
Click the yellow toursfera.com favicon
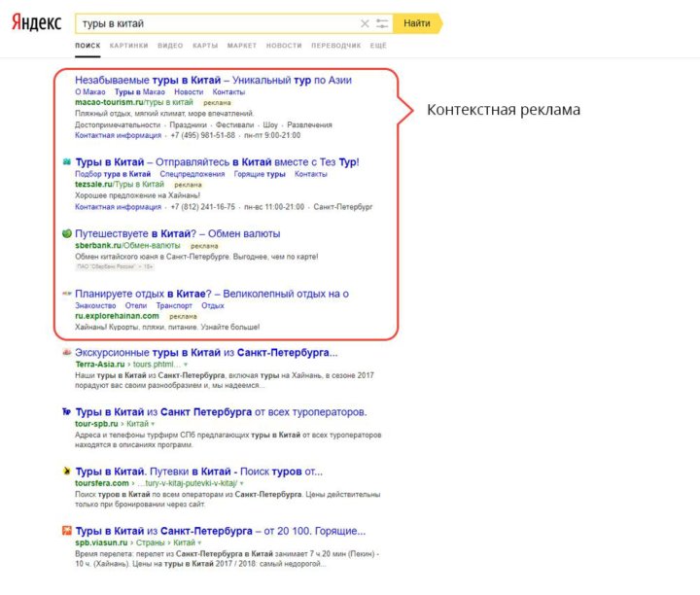pyautogui.click(x=66, y=472)
